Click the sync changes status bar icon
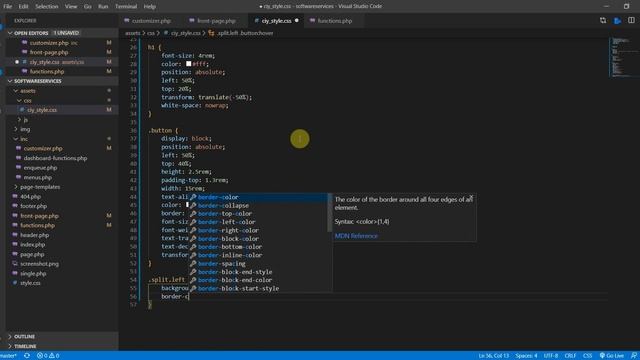The image size is (640, 360). [x=27, y=356]
